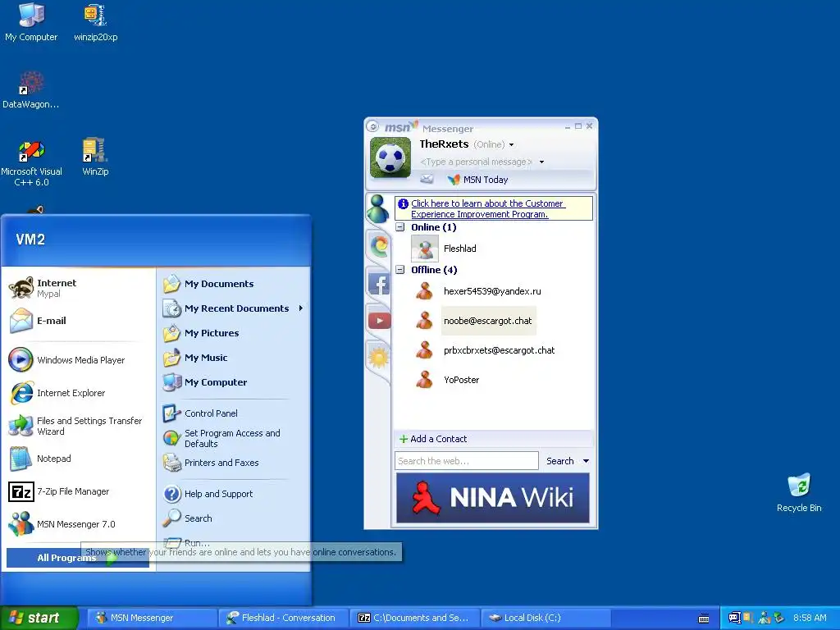Click the Search the web input box
The image size is (840, 630).
467,461
